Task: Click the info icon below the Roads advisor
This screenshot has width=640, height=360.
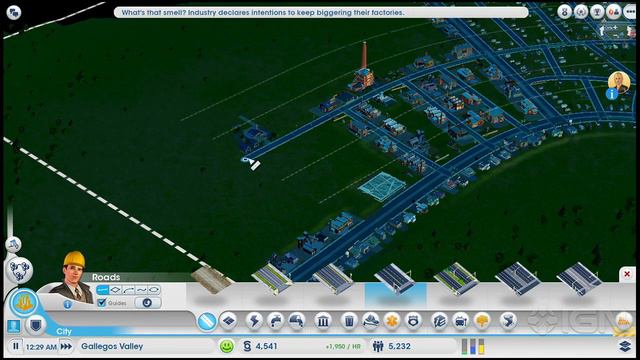Action: (68, 304)
